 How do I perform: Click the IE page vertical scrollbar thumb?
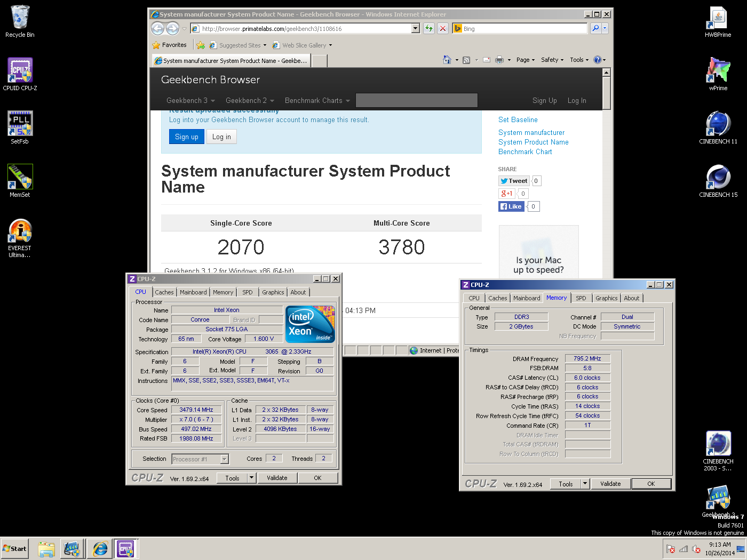click(606, 93)
